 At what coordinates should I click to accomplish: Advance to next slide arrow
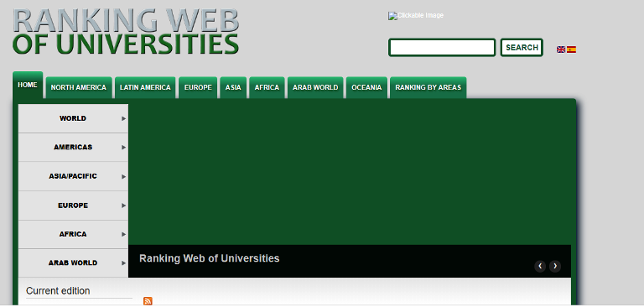tap(555, 266)
